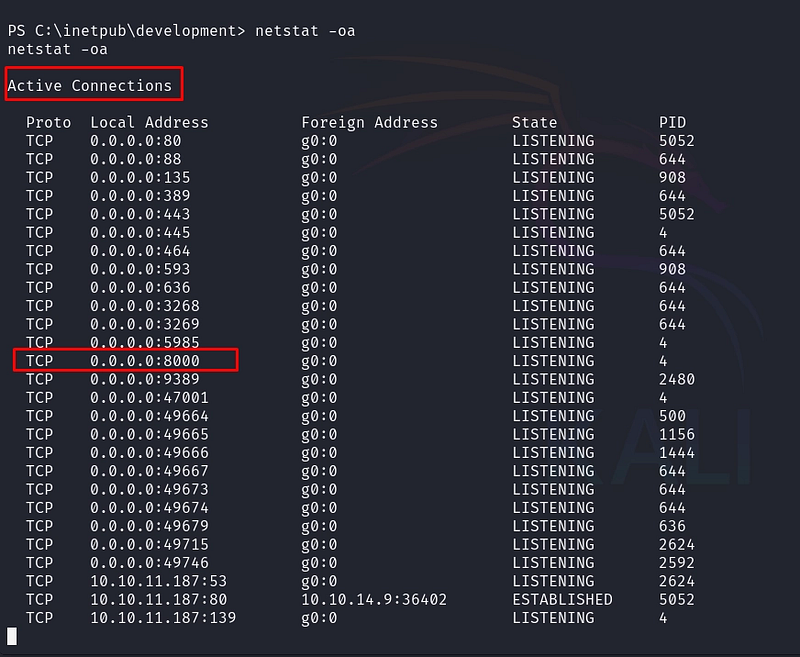Click foreign address 10.10.14.9:36402
This screenshot has height=657, width=800.
[374, 600]
